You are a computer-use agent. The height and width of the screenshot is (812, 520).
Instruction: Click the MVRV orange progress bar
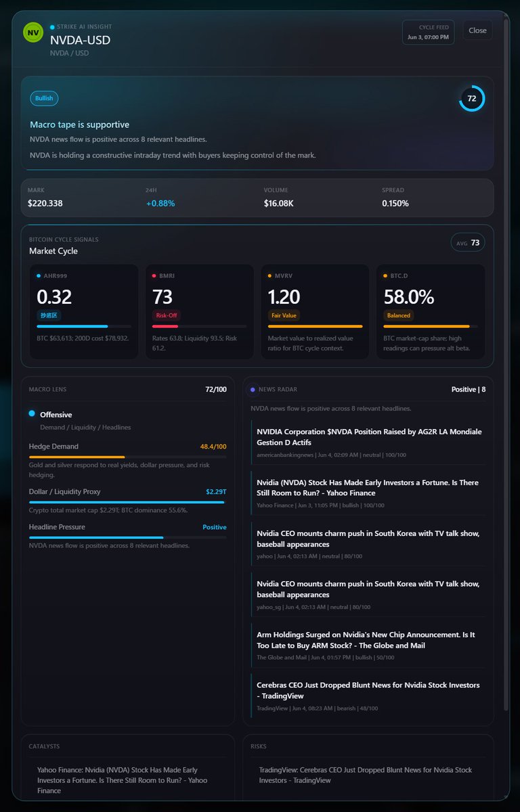(x=316, y=326)
